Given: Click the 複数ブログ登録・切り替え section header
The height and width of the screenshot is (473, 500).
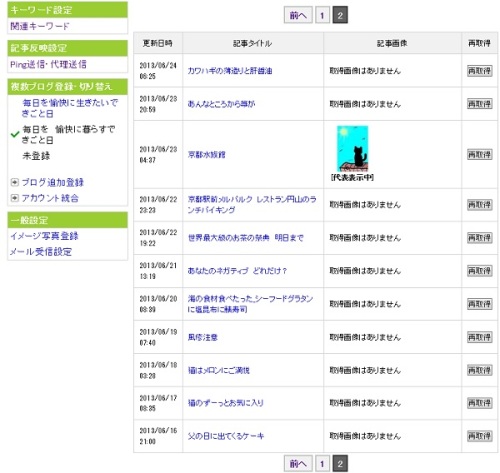Looking at the screenshot, I should (67, 87).
